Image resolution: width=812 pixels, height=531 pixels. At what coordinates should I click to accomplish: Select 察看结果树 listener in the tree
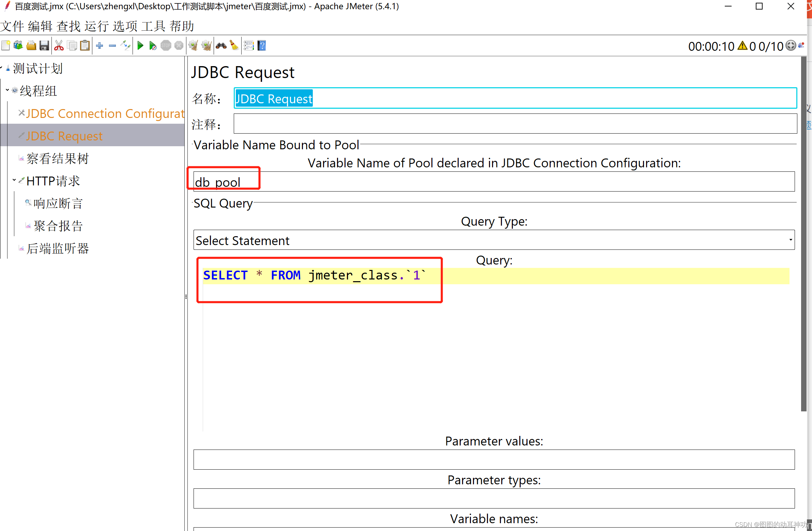point(57,159)
